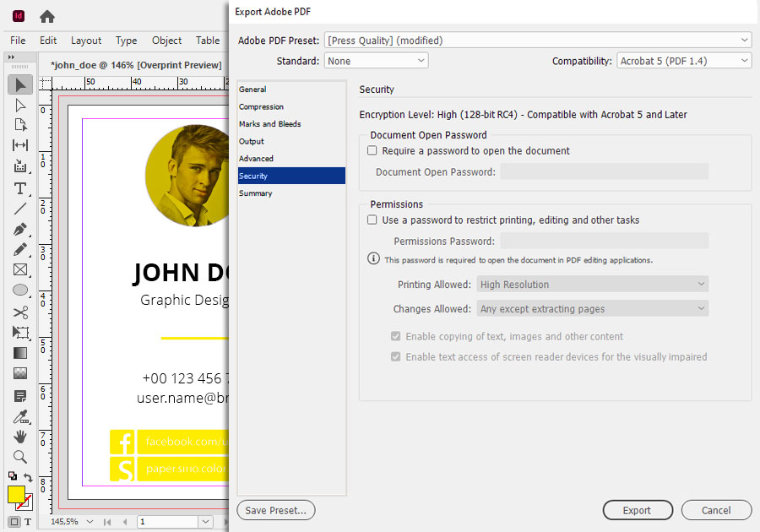Select the Line tool

(20, 209)
